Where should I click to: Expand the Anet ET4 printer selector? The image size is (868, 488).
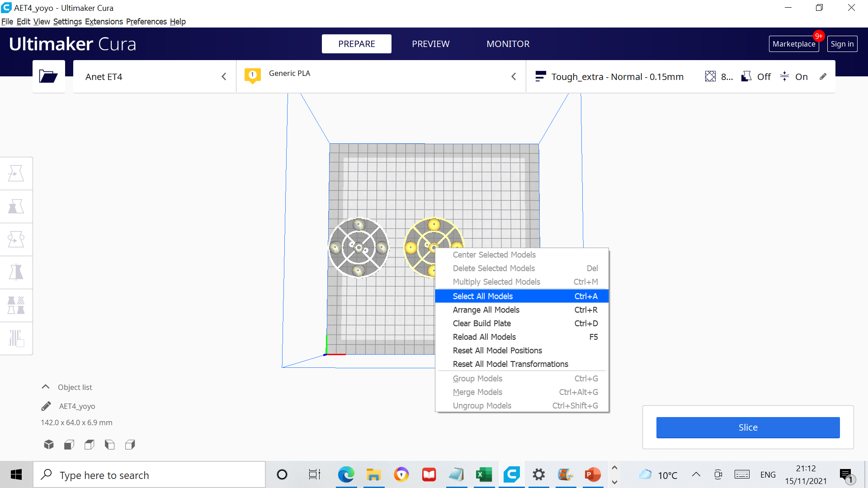click(155, 77)
